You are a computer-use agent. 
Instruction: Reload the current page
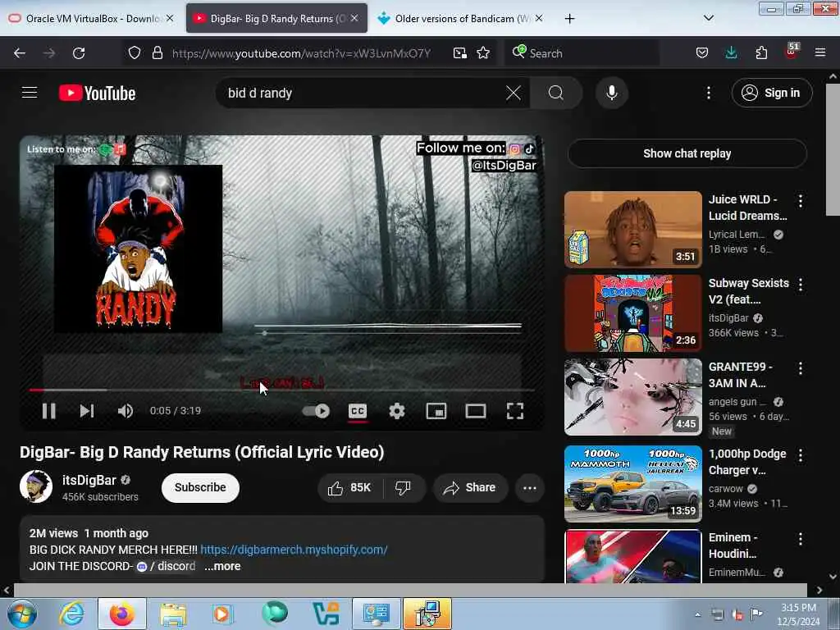pos(79,53)
